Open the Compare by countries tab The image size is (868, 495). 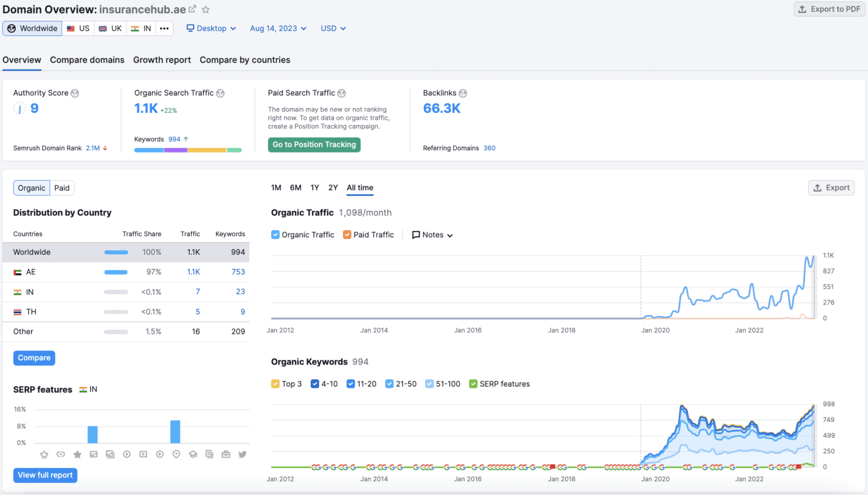coord(245,60)
